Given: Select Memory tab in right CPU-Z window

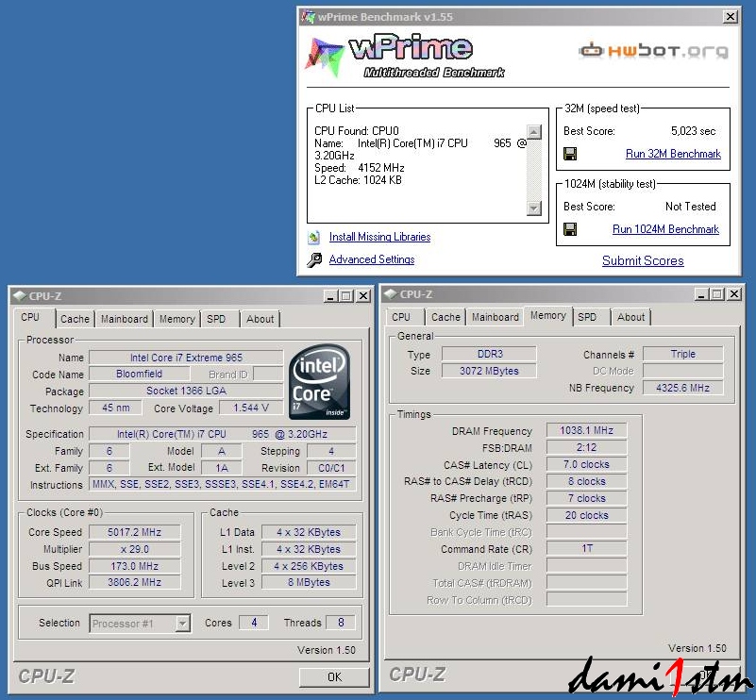Looking at the screenshot, I should click(x=547, y=315).
